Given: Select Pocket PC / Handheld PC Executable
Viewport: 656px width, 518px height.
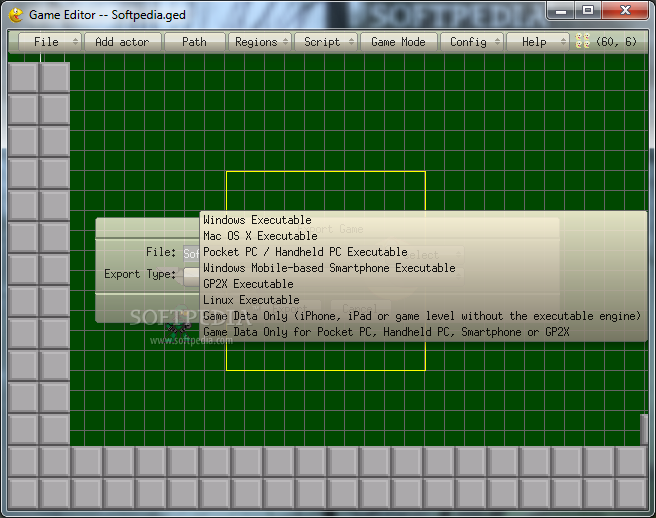Looking at the screenshot, I should click(423, 252).
